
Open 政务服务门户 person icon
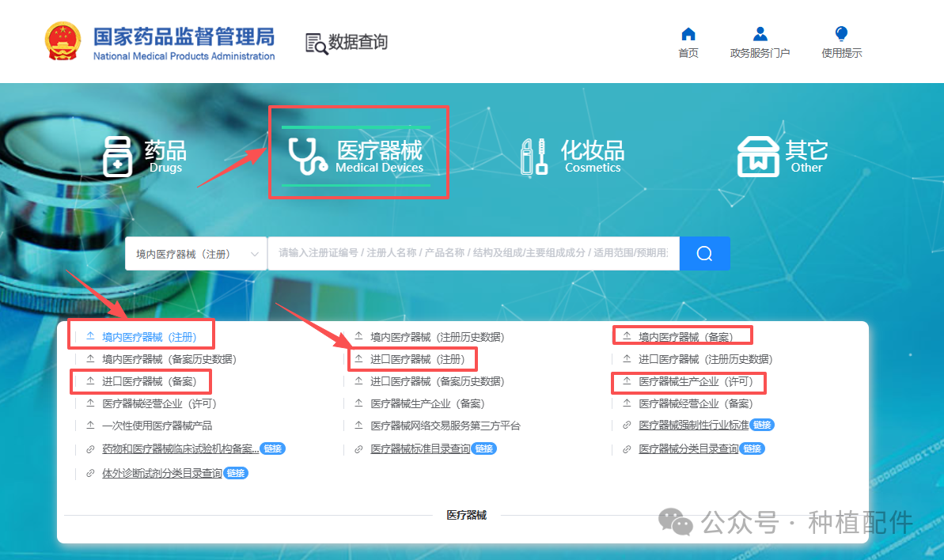pyautogui.click(x=760, y=34)
